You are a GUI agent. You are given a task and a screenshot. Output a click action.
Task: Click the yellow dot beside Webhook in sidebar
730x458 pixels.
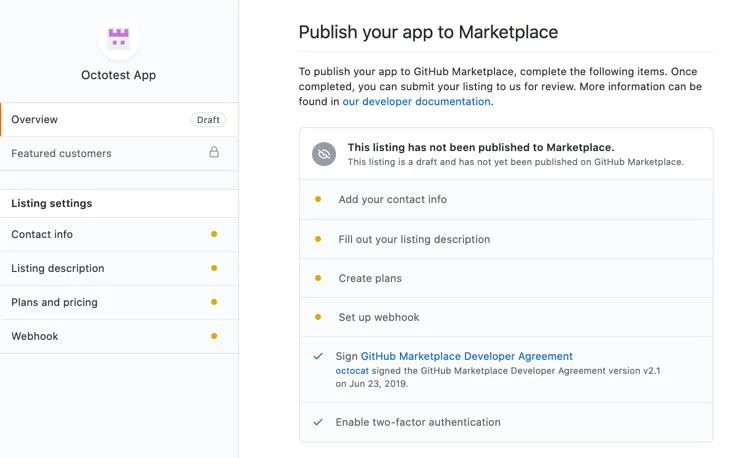pyautogui.click(x=214, y=336)
